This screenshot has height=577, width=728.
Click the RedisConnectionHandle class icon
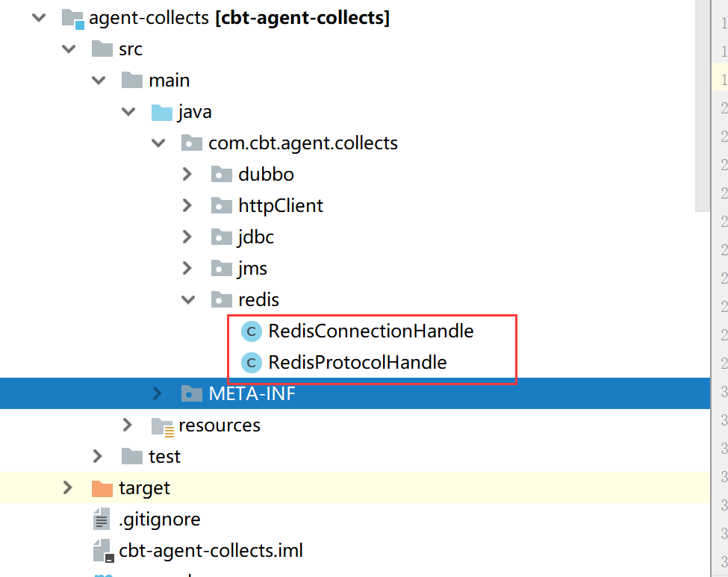coord(252,331)
